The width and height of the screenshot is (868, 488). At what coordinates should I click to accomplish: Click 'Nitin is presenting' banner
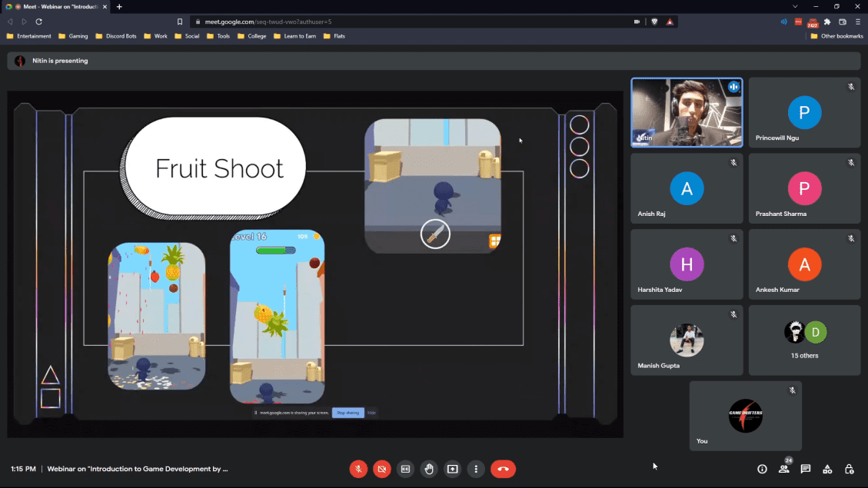coord(434,61)
